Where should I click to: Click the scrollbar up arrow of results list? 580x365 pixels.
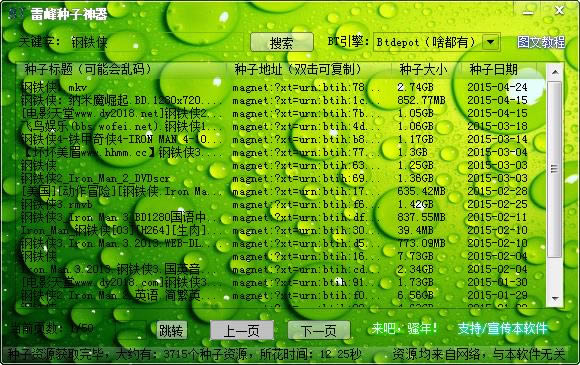pos(555,71)
